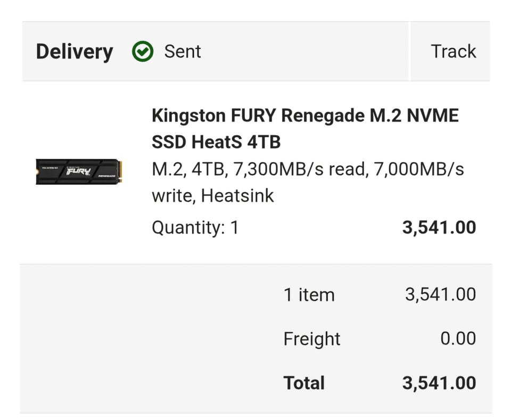Click the RENEGADE label on SSD image

coord(107,176)
